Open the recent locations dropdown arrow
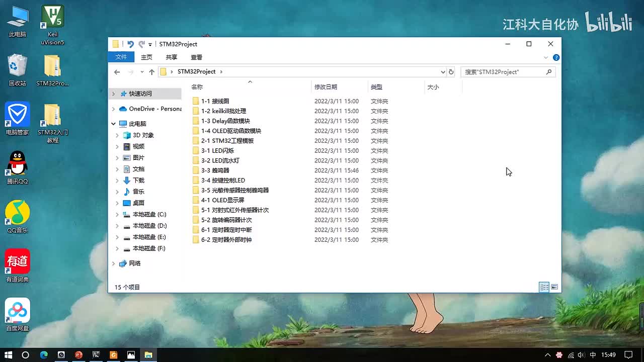 coord(142,72)
